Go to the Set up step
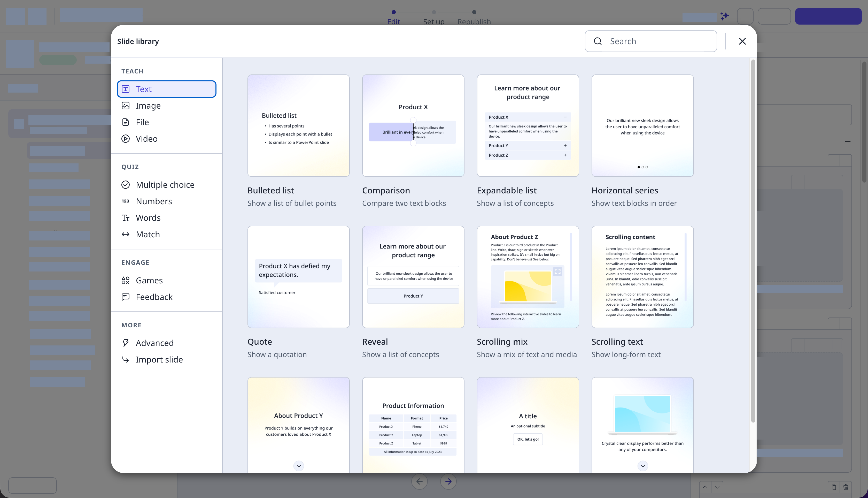Viewport: 868px width, 498px height. point(434,17)
